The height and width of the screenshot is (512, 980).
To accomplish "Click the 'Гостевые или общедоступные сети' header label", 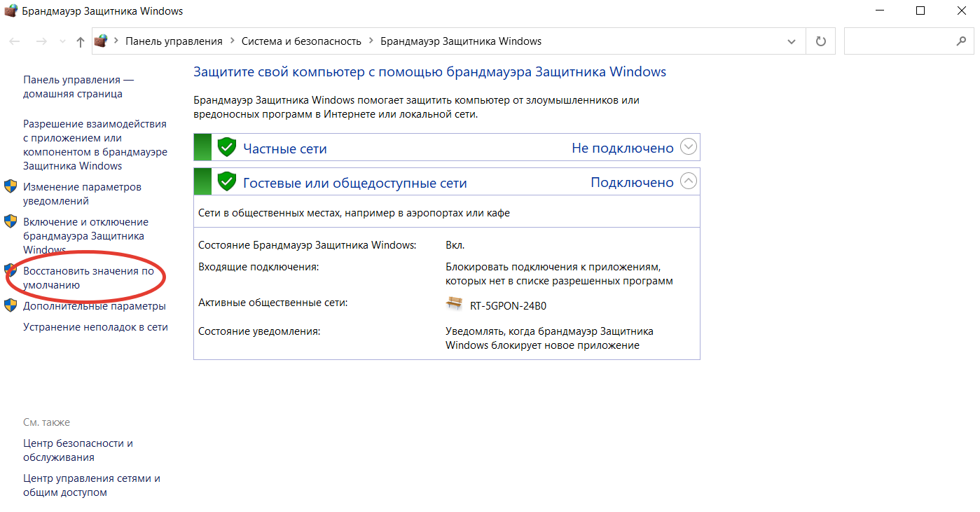I will click(x=355, y=183).
